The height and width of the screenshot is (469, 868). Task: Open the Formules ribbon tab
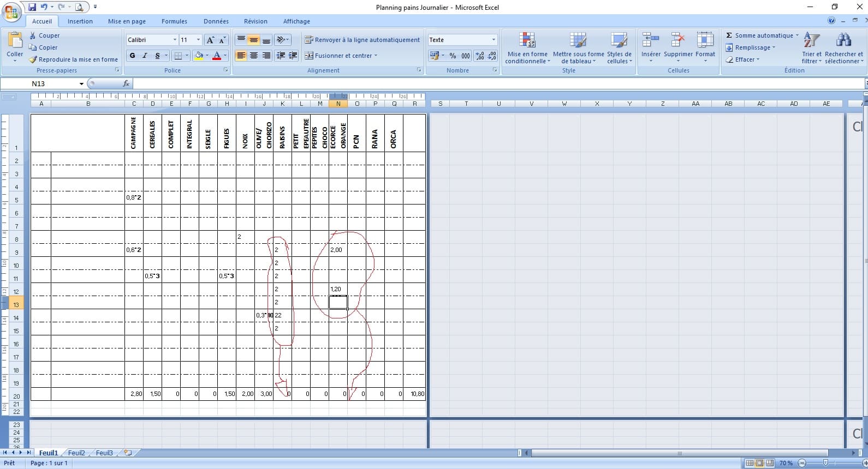point(174,21)
